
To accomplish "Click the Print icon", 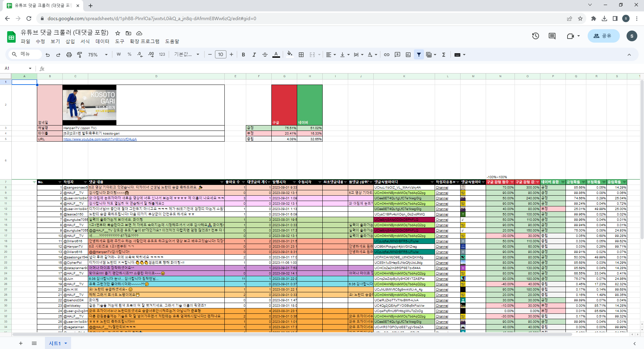I will coord(69,55).
